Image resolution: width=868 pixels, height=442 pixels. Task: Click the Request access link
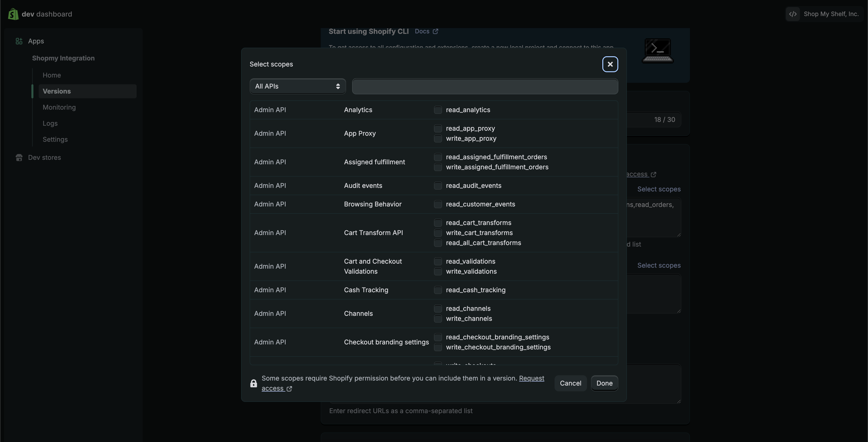coord(531,378)
